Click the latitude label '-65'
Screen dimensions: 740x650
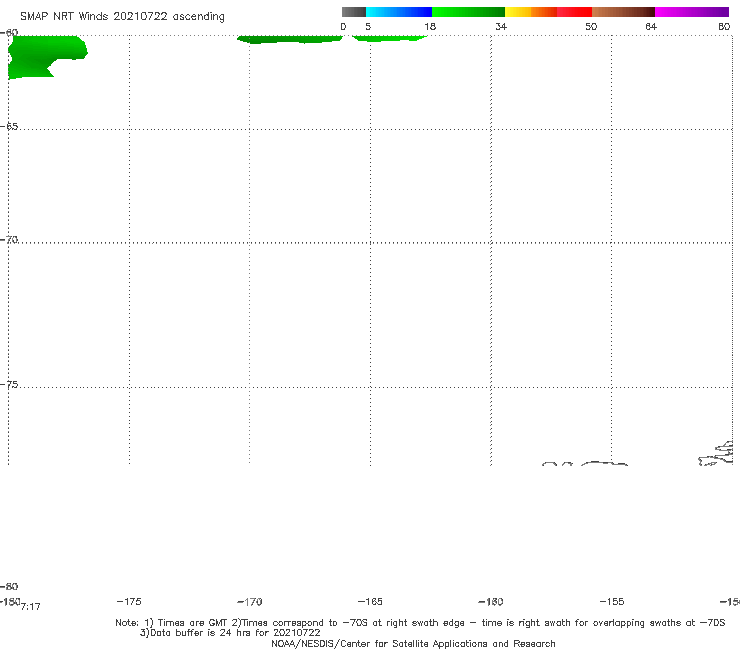point(9,127)
